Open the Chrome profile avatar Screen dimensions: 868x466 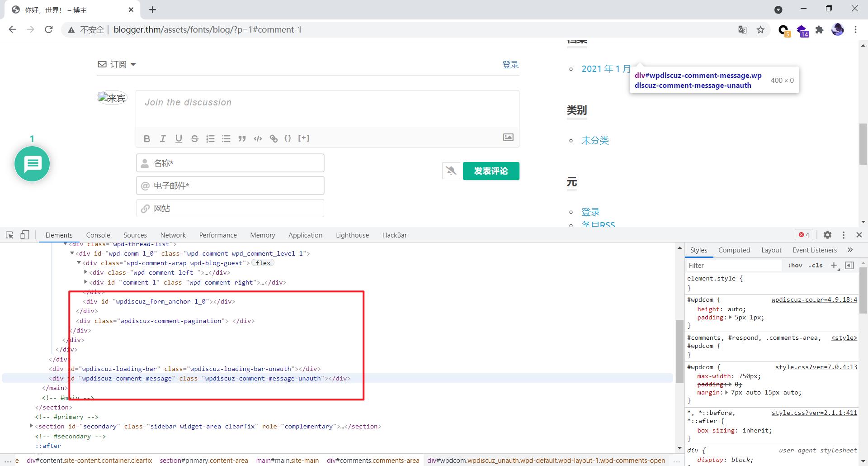[837, 30]
